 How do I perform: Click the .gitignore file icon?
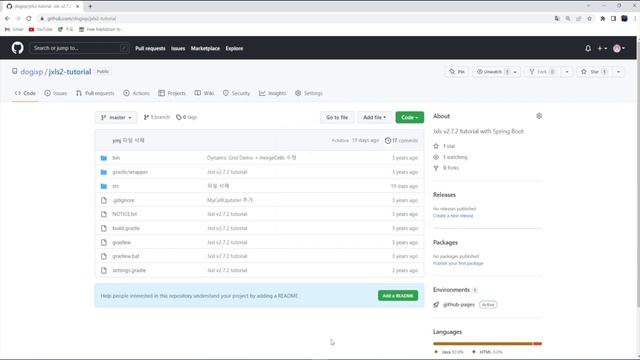(x=104, y=200)
